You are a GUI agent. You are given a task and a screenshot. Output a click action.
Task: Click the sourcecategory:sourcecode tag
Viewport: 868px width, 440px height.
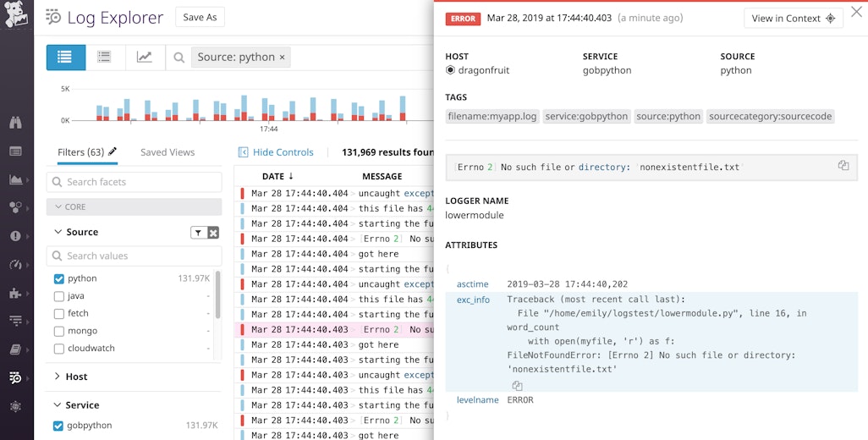(x=770, y=116)
